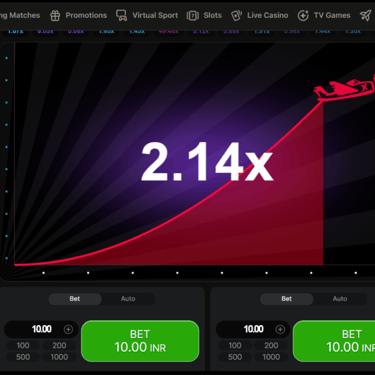Select the Bet tab in the second bet panel

coord(287,299)
